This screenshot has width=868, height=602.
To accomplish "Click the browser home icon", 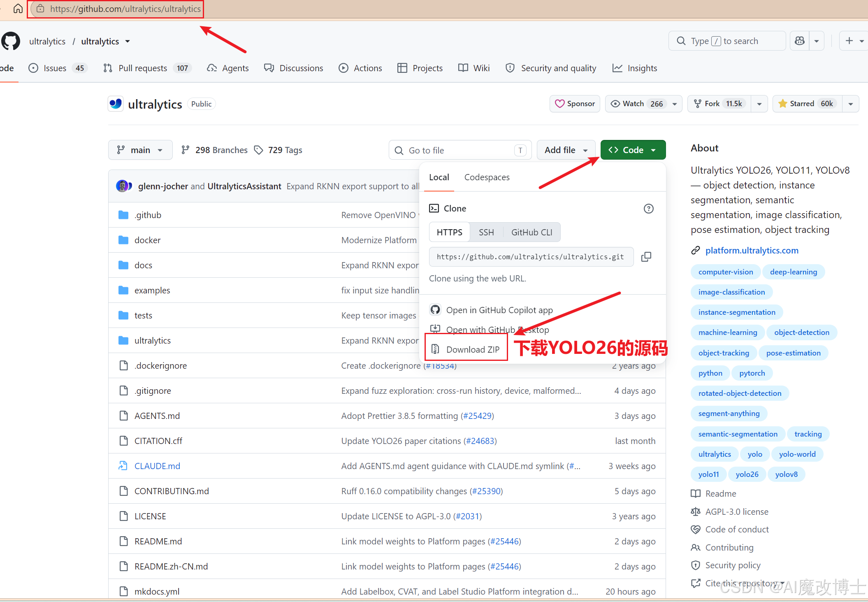I will click(18, 9).
